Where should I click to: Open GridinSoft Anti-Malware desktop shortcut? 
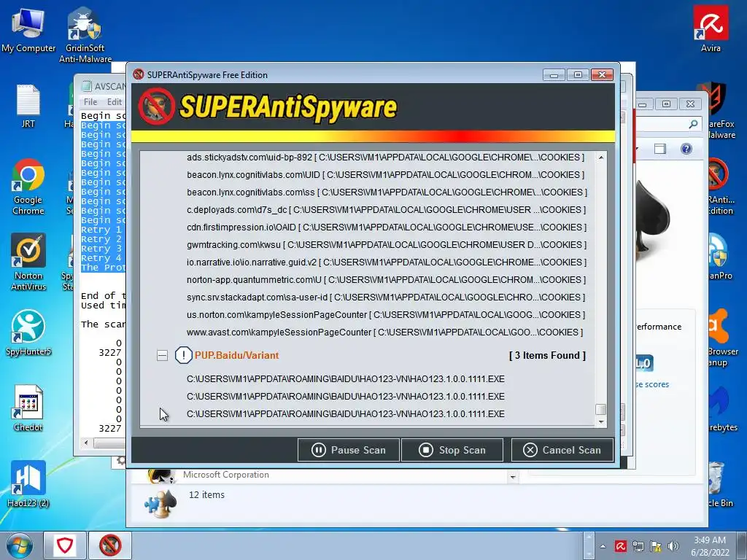[x=85, y=36]
